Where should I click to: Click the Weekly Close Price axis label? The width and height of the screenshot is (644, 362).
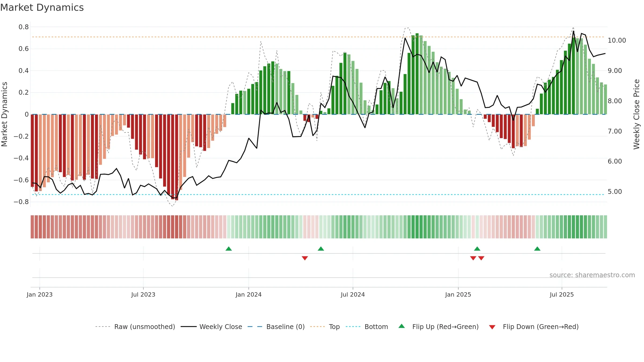pos(636,114)
